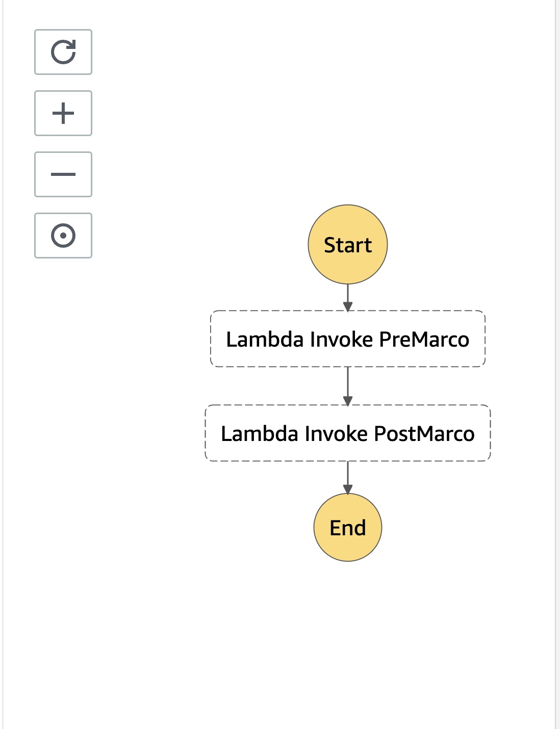This screenshot has width=560, height=729.
Task: Click the Lambda Invoke PreMarco step
Action: [x=347, y=338]
